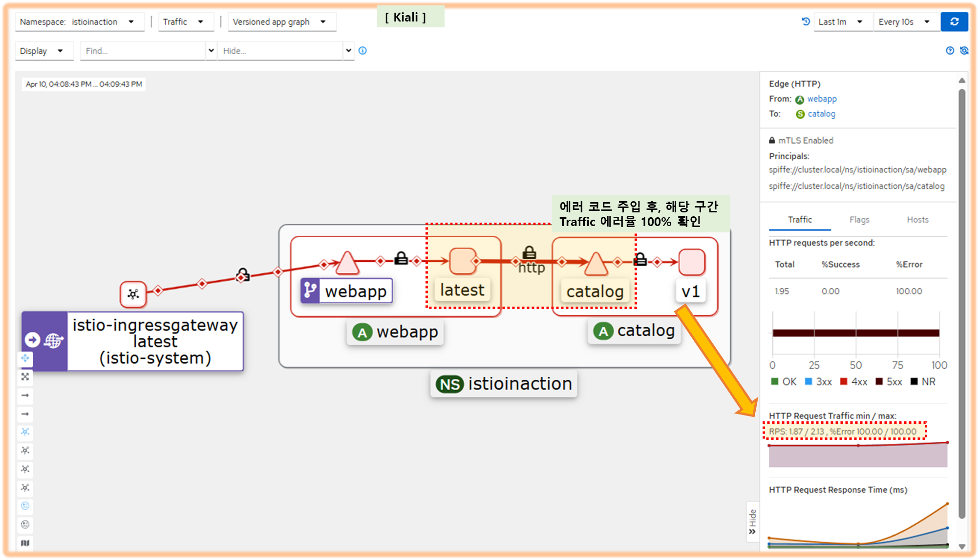Click the spiffe webapp principal text
This screenshot has width=979, height=560.
(857, 169)
